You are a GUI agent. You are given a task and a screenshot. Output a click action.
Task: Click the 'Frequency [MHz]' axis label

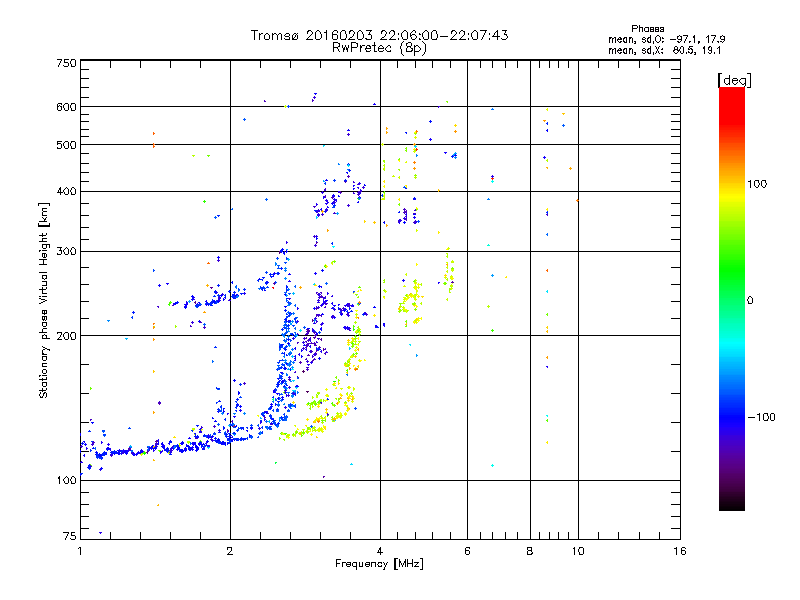379,564
